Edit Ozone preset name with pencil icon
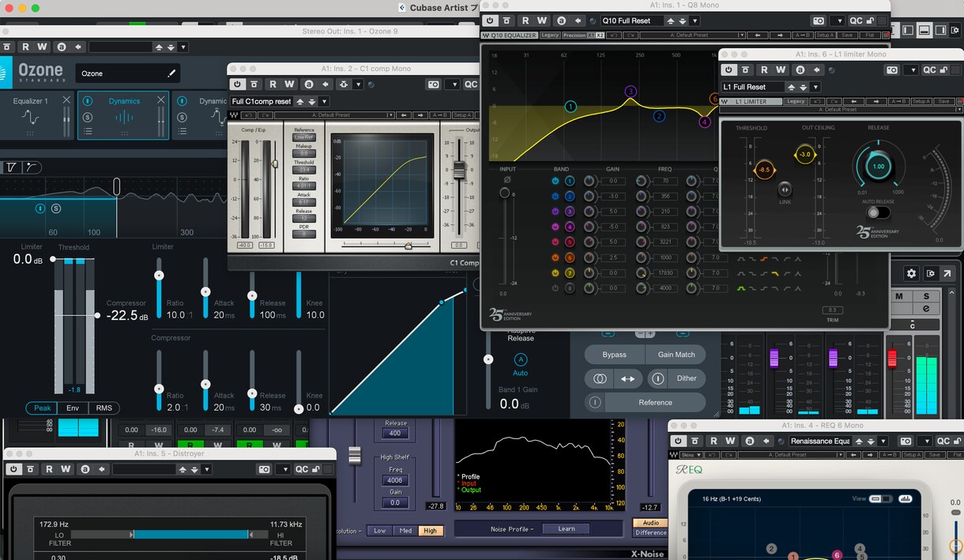 pyautogui.click(x=171, y=73)
